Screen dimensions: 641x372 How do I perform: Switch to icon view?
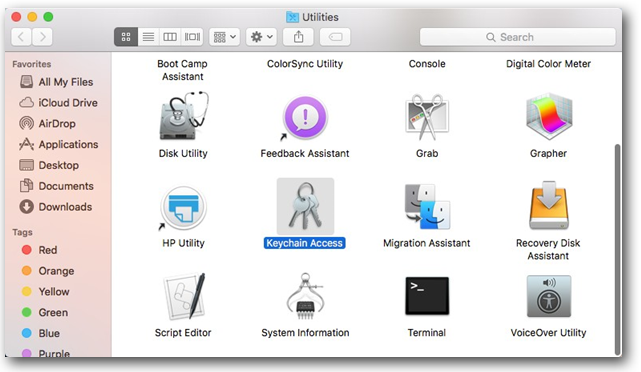click(x=126, y=37)
